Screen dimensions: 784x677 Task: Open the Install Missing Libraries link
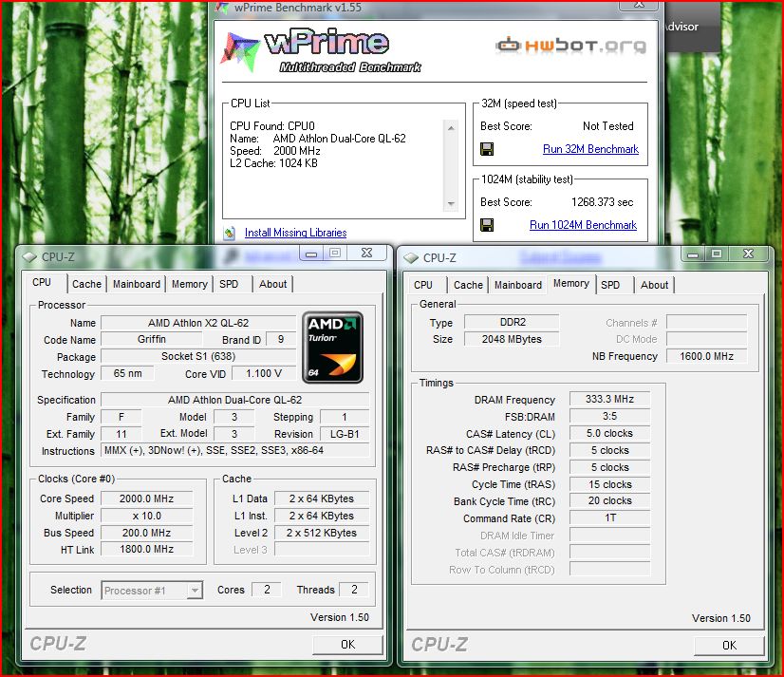point(295,233)
